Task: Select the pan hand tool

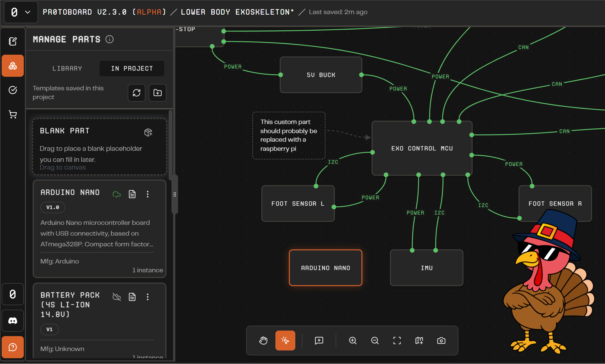Action: [263, 341]
